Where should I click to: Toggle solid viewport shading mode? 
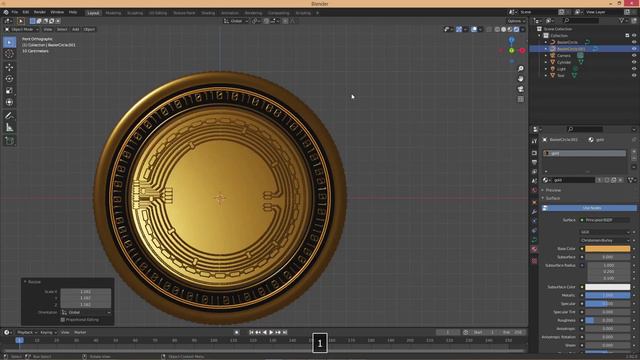pos(503,29)
